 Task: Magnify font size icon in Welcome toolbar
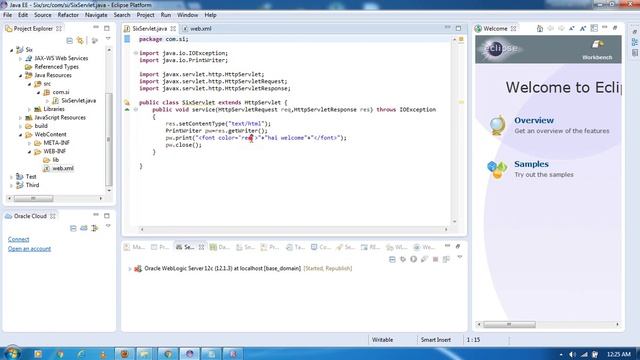coord(582,28)
